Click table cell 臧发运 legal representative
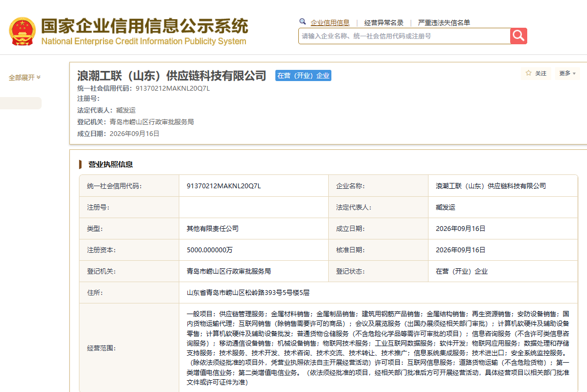587x392 pixels. (x=446, y=207)
